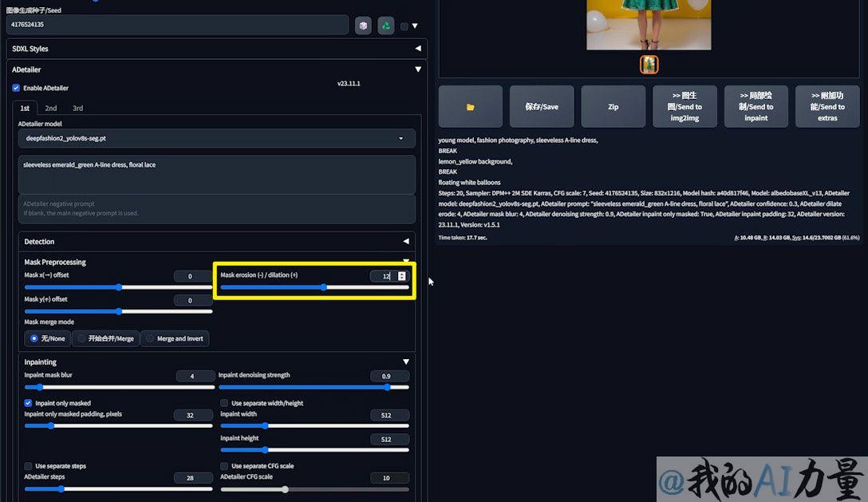Image resolution: width=868 pixels, height=502 pixels.
Task: Expand the extra seed options arrow
Action: pyautogui.click(x=415, y=26)
